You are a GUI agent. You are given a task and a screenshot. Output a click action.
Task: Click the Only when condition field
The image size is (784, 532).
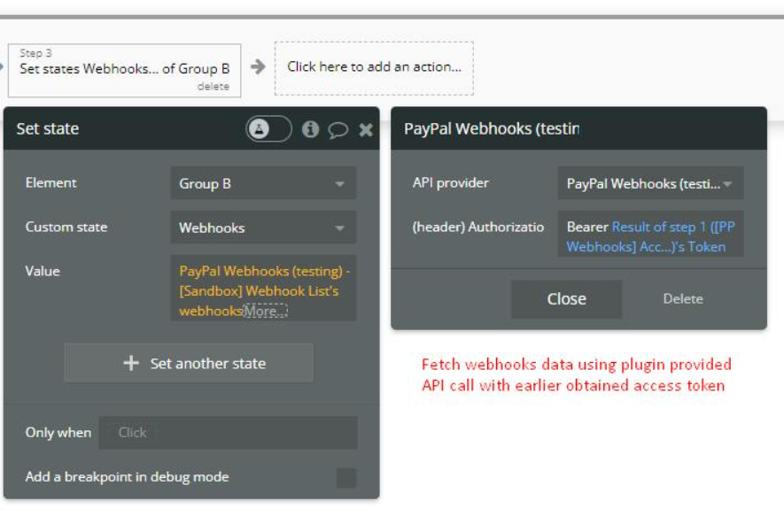point(228,433)
